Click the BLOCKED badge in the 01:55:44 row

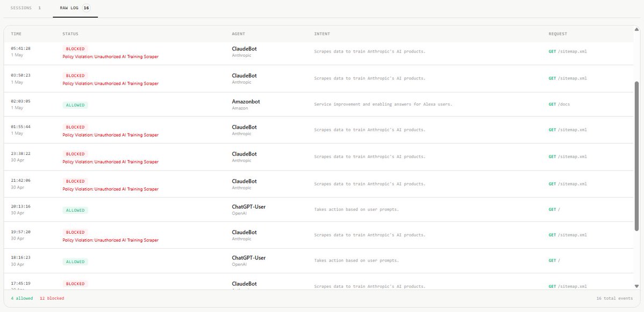tap(75, 127)
